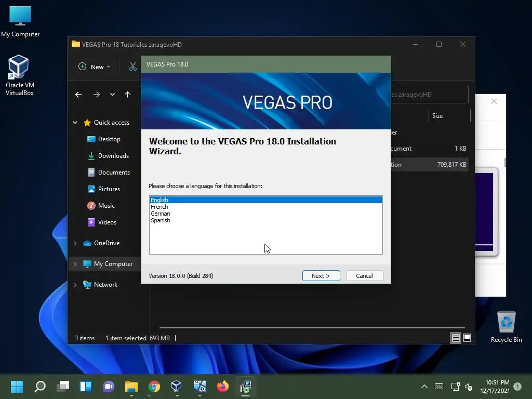Open the notification count badge
The height and width of the screenshot is (399, 532).
click(x=517, y=387)
